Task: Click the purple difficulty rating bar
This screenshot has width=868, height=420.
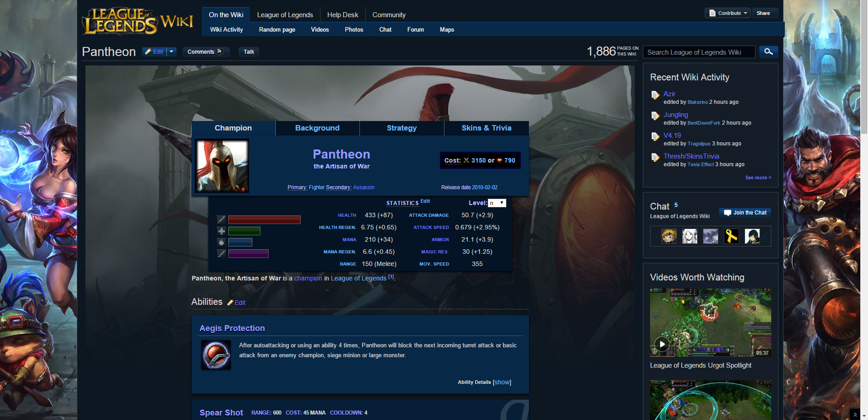Action: click(x=248, y=253)
